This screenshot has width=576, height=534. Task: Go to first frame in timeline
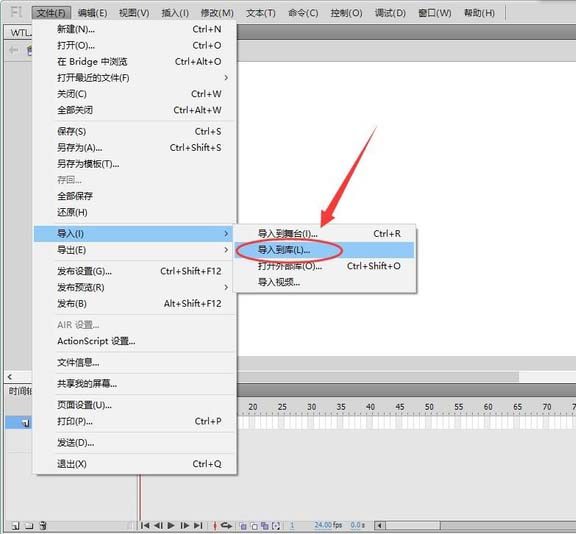145,526
